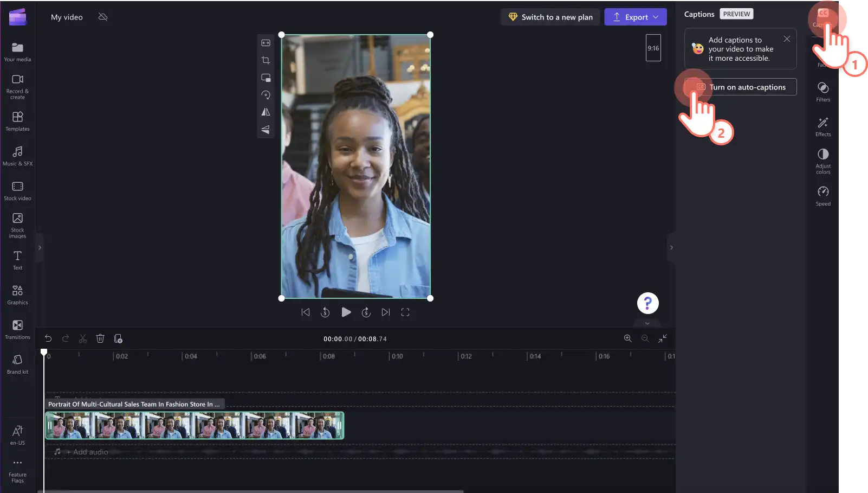Collapse the left sidebar panel
This screenshot has height=493, width=868.
click(40, 248)
